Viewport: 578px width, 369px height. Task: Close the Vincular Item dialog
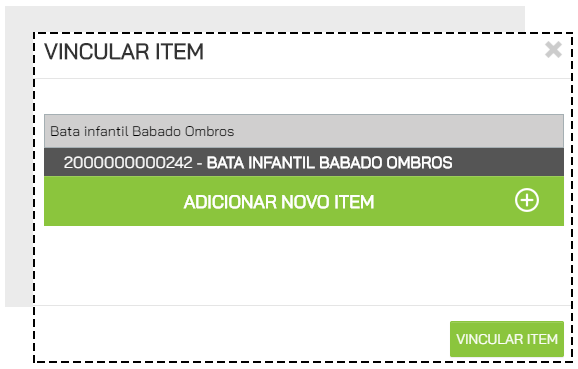[553, 50]
